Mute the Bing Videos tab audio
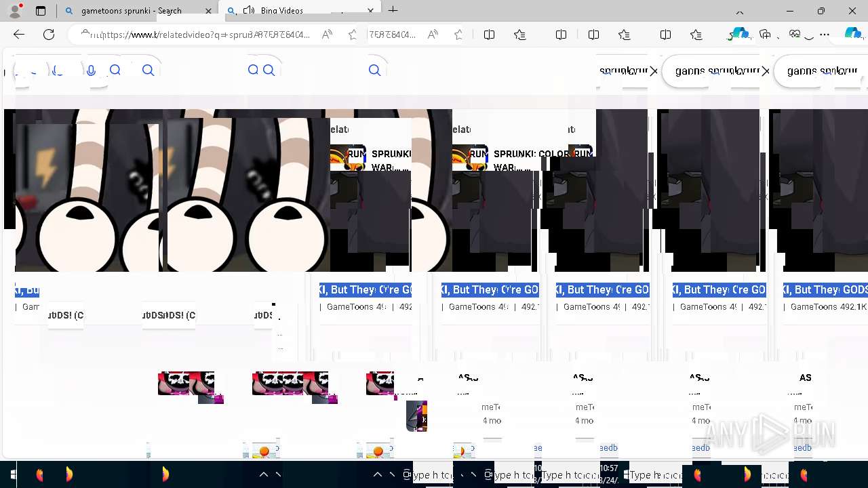Screen dimensions: 868x488 [249, 10]
